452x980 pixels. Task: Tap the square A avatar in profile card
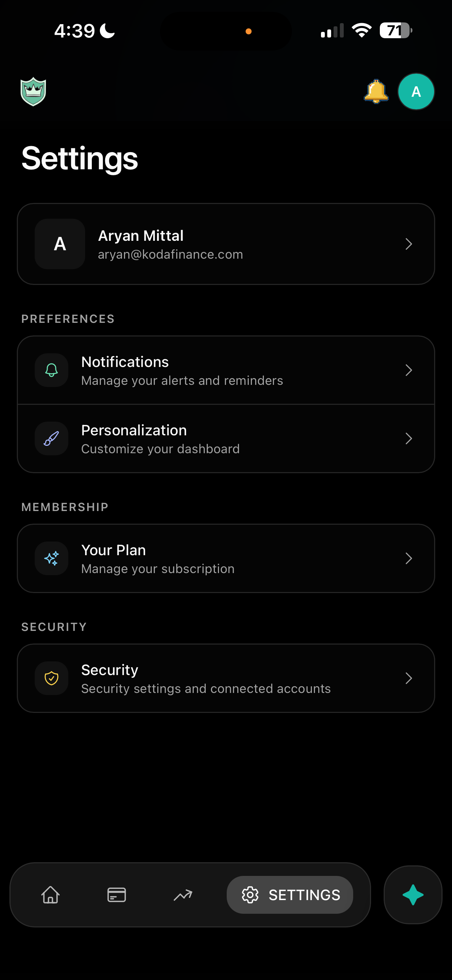60,244
